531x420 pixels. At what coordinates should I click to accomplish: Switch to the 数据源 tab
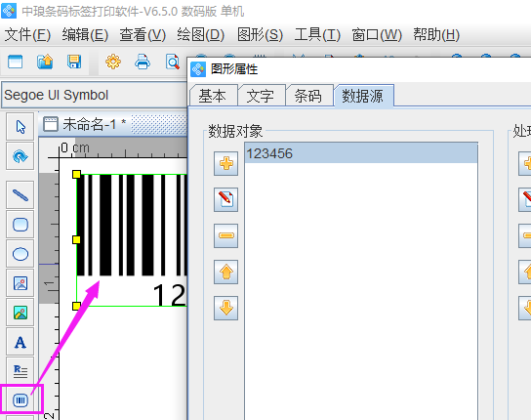[x=363, y=96]
